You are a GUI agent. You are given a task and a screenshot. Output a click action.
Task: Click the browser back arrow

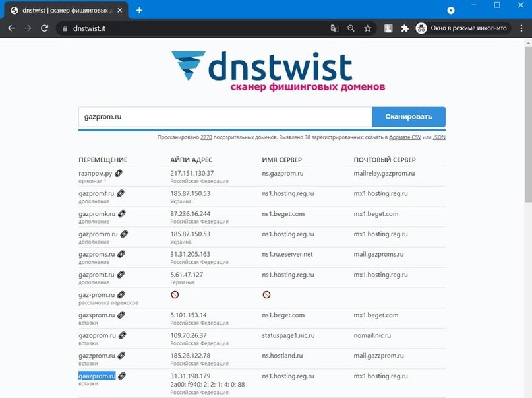tap(11, 28)
